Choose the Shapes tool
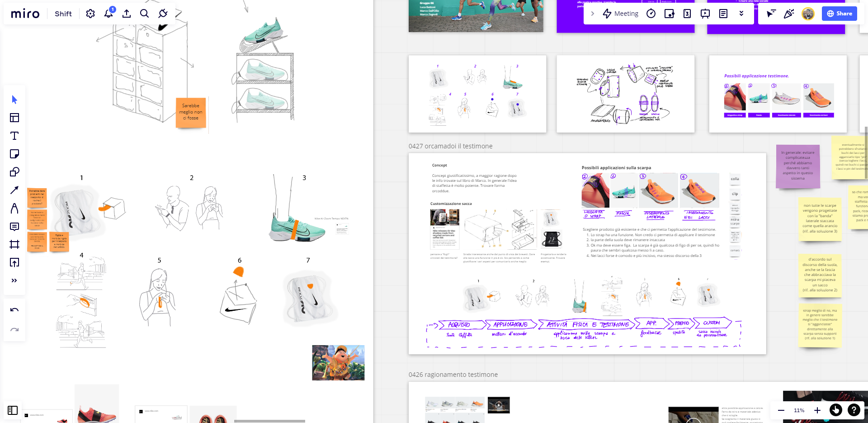 click(x=14, y=172)
